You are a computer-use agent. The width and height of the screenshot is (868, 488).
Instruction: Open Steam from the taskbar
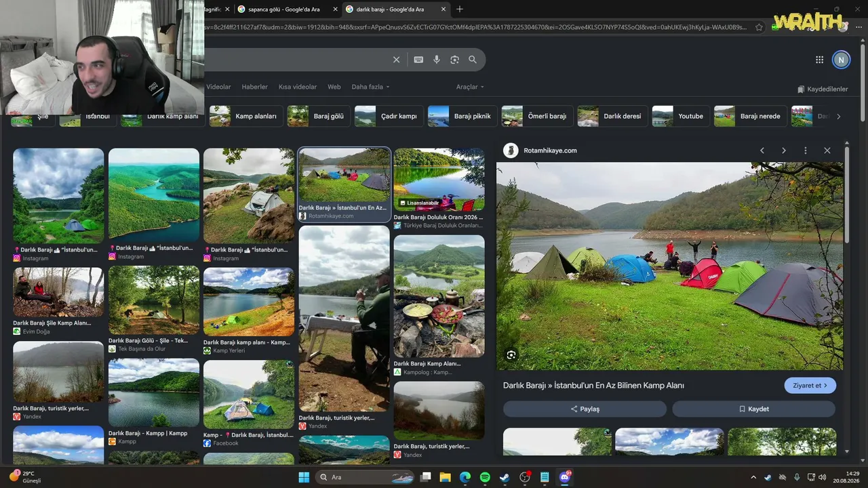click(x=505, y=477)
